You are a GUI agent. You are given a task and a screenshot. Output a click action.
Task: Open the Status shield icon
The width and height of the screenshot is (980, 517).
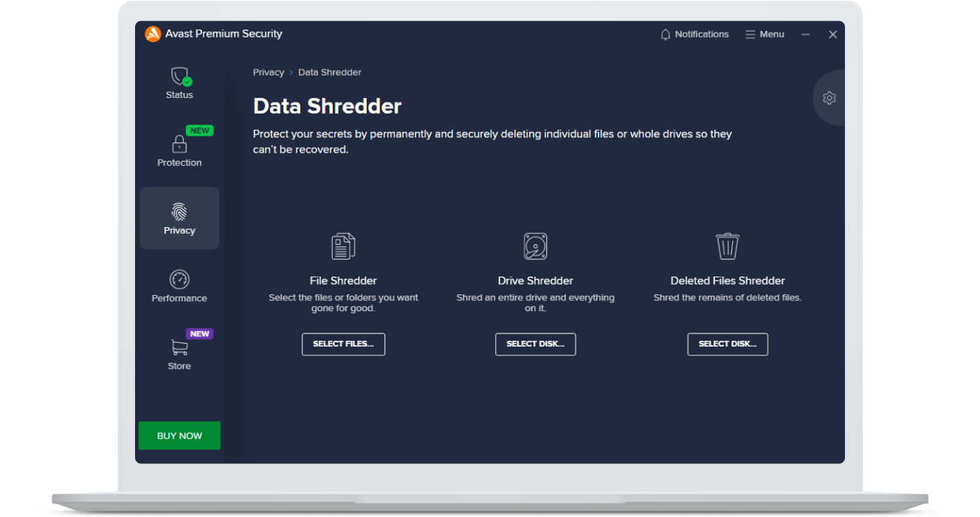point(179,77)
